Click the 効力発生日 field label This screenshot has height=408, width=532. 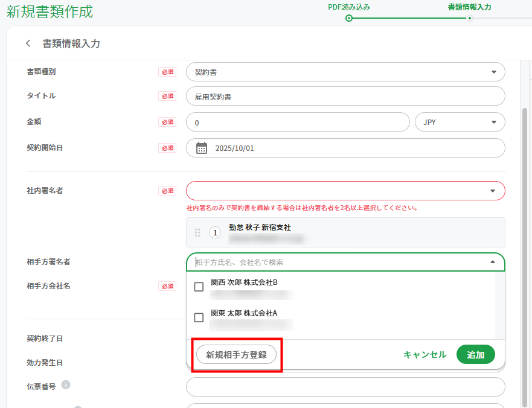click(45, 363)
